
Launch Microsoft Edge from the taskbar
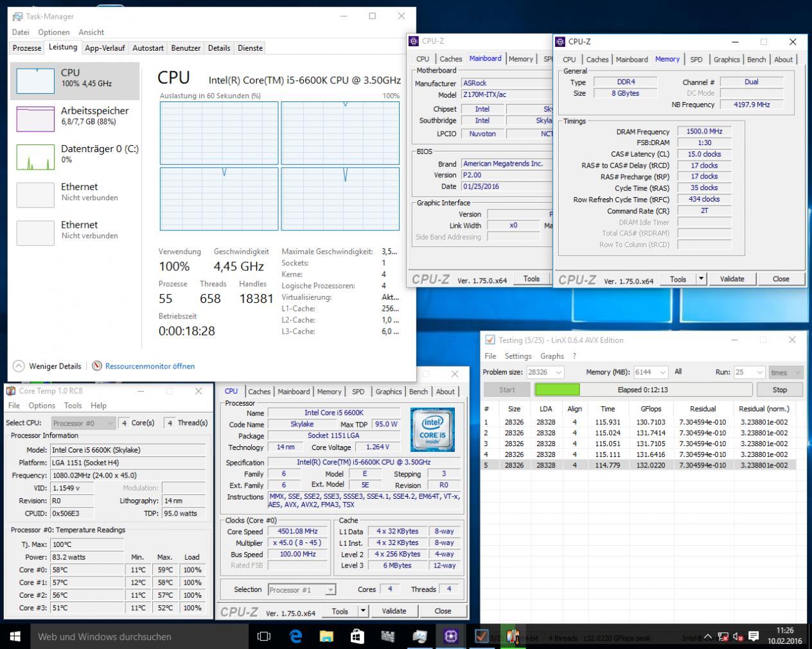[x=296, y=636]
